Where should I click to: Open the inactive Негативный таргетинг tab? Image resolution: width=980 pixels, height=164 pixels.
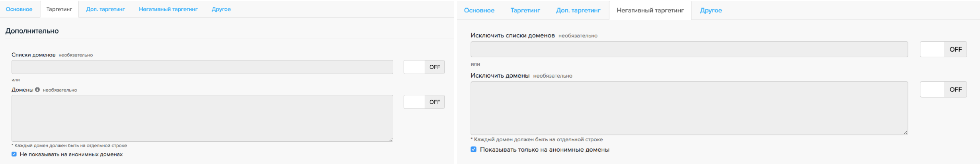coord(168,9)
